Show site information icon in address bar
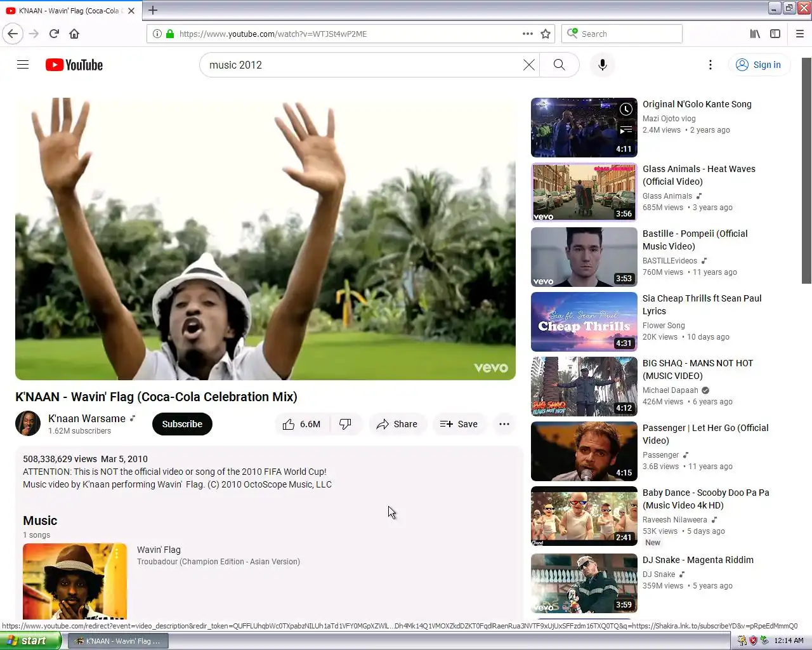812x650 pixels. tap(157, 34)
